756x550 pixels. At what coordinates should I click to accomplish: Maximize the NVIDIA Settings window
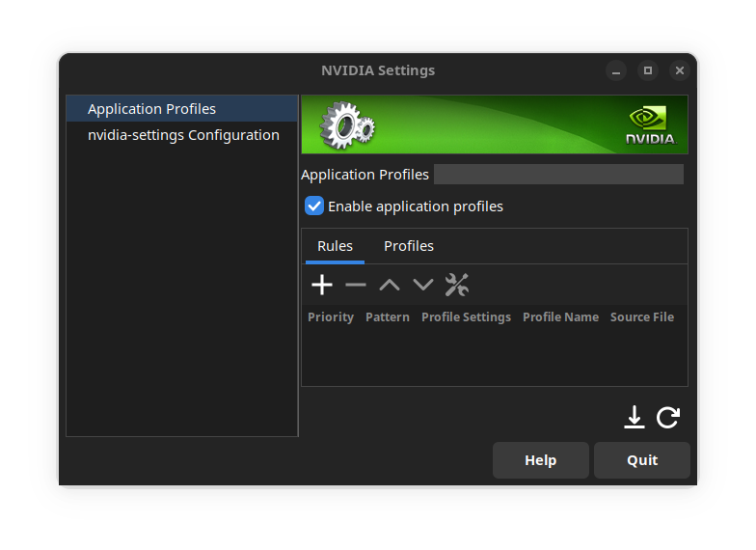pyautogui.click(x=648, y=70)
